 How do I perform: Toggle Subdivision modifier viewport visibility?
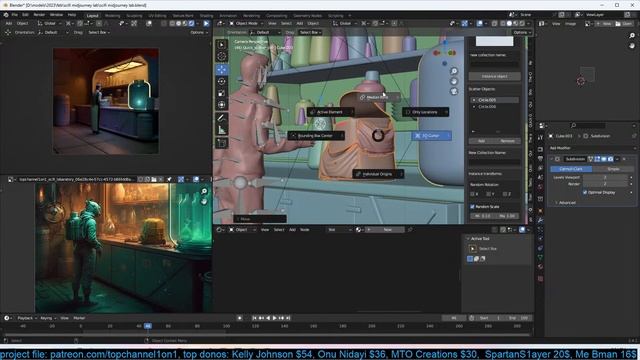[604, 159]
